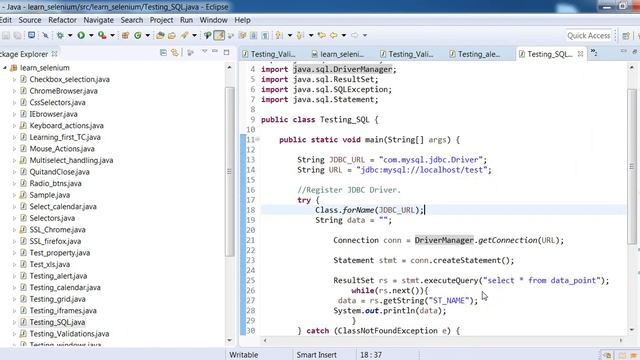
Task: Click 'Smart Insert' in status bar
Action: 316,355
